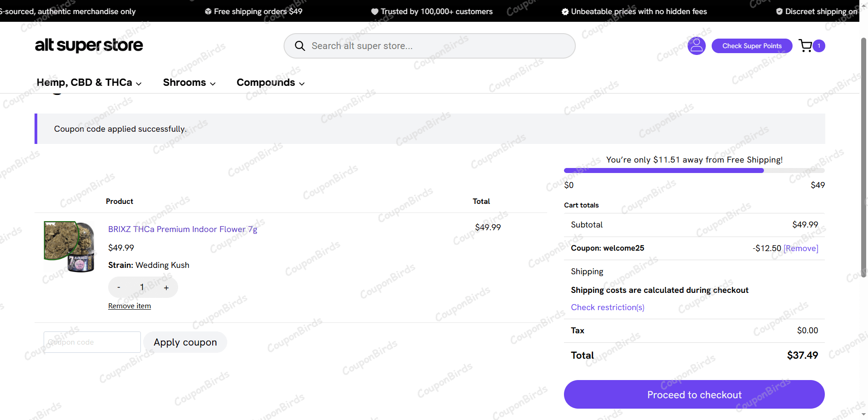Click 'Shipping costs are calculated during checkout' text
The image size is (868, 420).
[x=659, y=290]
